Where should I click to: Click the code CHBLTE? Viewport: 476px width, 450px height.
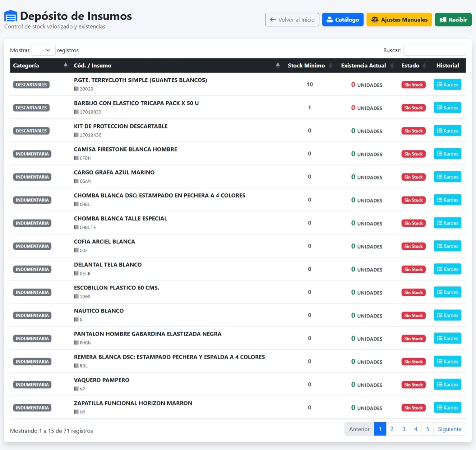pyautogui.click(x=88, y=227)
